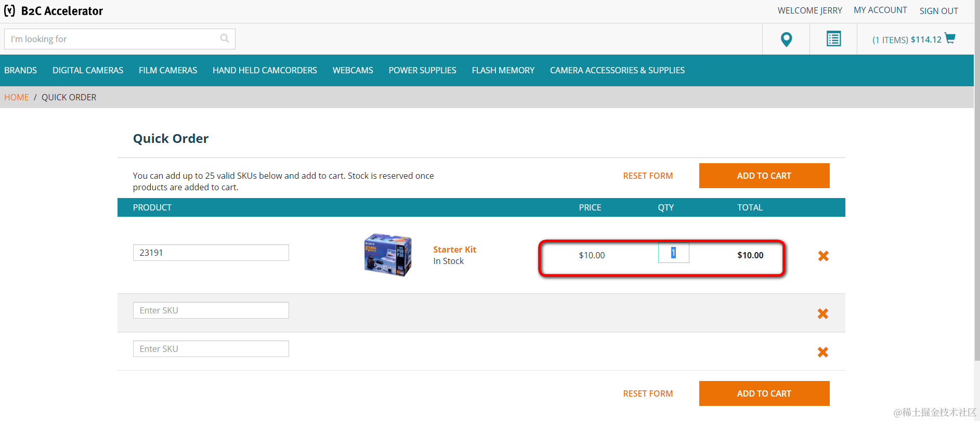Viewport: 980px width, 421px height.
Task: Open Webcams category
Action: tap(353, 70)
